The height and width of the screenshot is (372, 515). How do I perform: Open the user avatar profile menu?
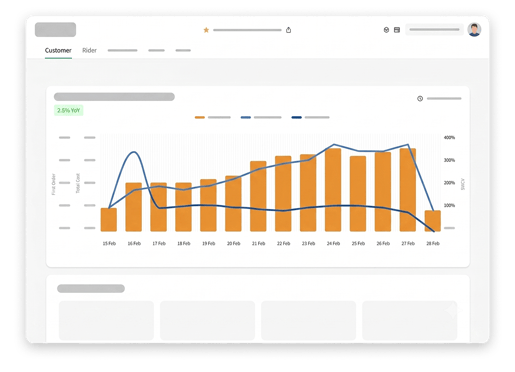click(x=474, y=30)
